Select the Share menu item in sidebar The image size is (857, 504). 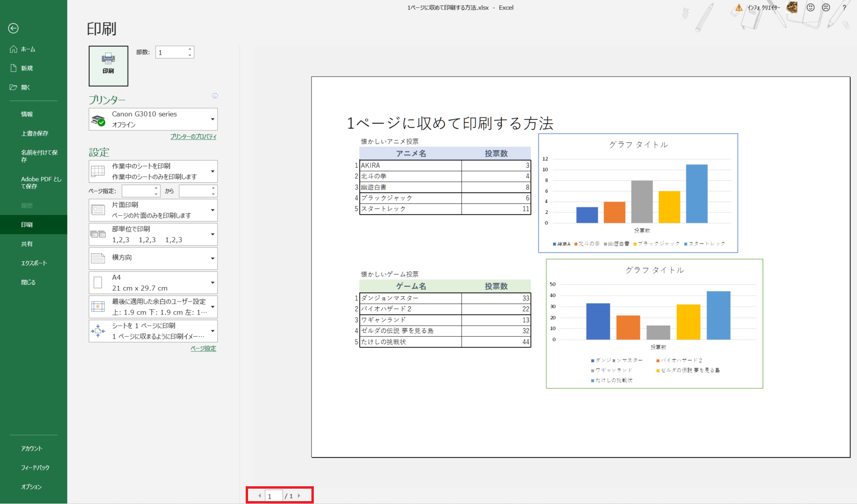coord(27,244)
